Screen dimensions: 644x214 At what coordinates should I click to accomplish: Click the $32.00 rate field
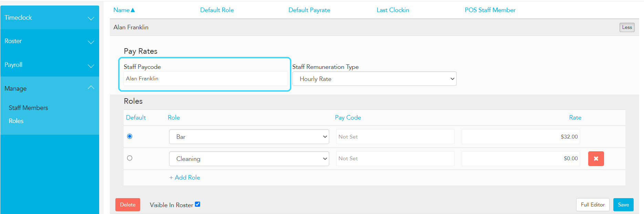point(520,137)
